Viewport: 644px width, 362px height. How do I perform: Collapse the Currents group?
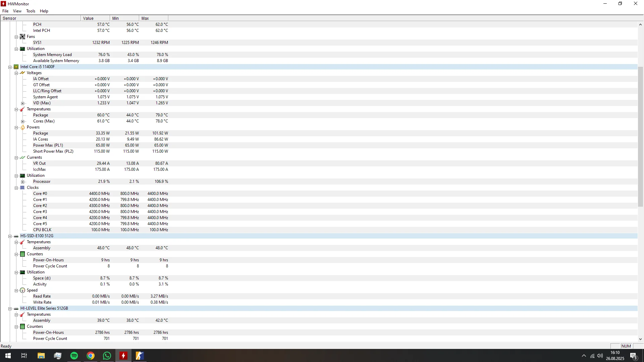16,158
